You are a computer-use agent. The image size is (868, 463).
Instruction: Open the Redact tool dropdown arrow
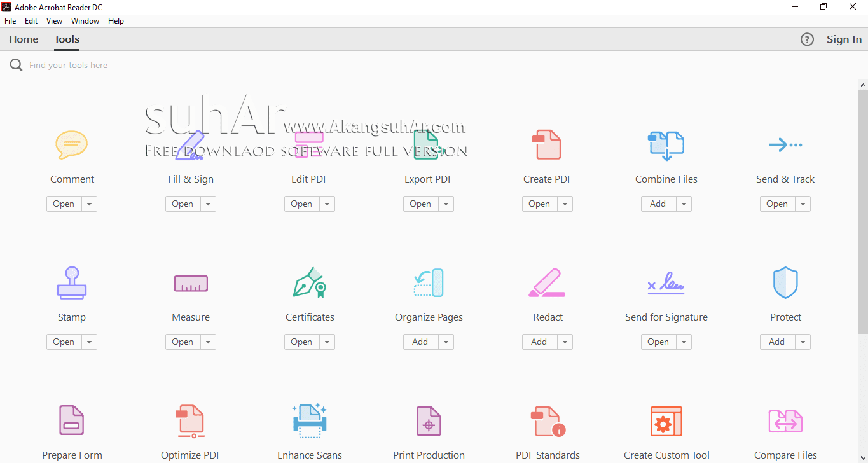pos(565,342)
